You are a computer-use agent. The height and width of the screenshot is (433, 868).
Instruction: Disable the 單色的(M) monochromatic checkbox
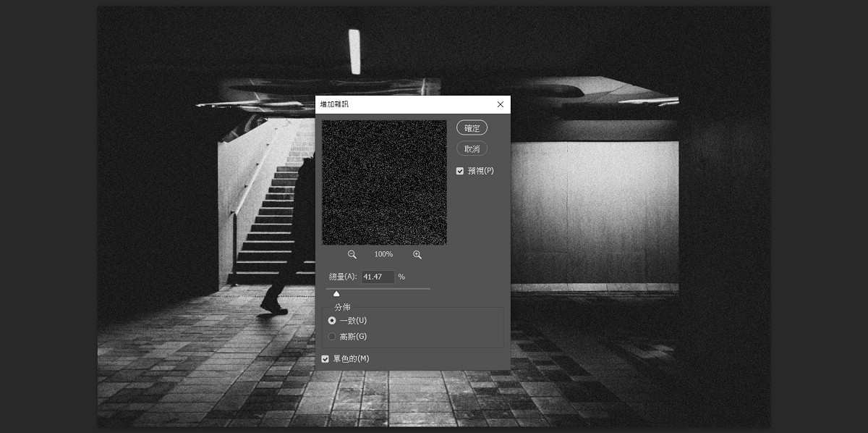pos(325,358)
